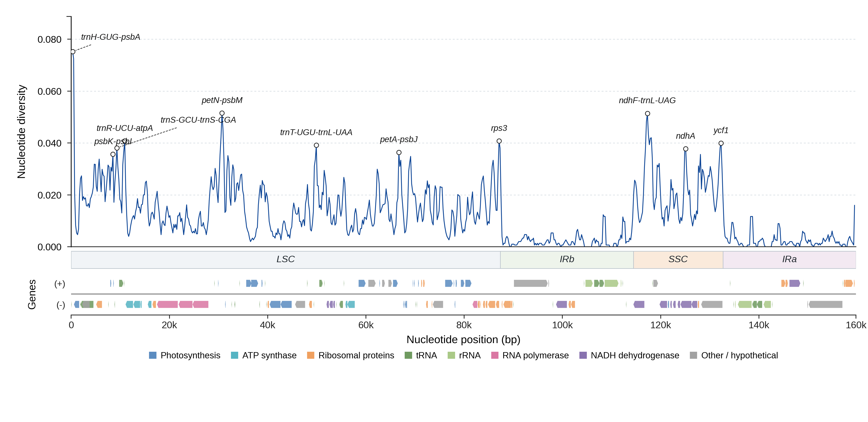Click the 0.080 y-axis tick label
Viewport: 868px width, 422px height.
click(x=50, y=40)
